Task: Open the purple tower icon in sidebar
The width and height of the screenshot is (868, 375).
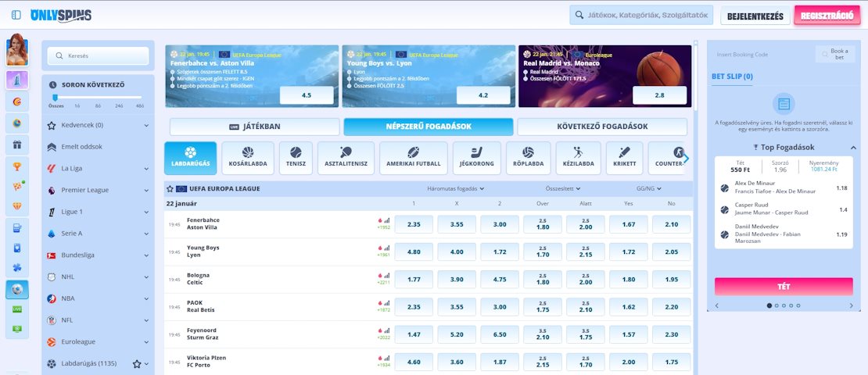Action: point(17,80)
